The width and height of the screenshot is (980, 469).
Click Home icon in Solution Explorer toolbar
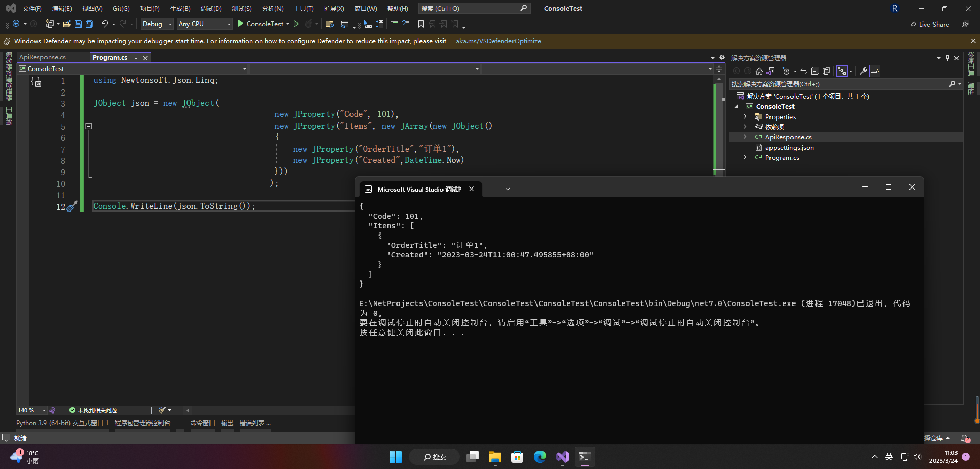(x=759, y=71)
